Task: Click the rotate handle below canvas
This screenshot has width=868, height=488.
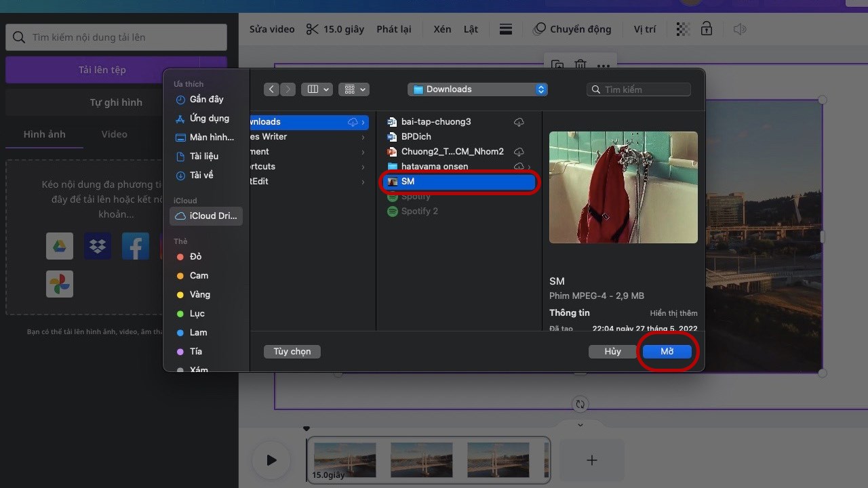Action: click(580, 404)
